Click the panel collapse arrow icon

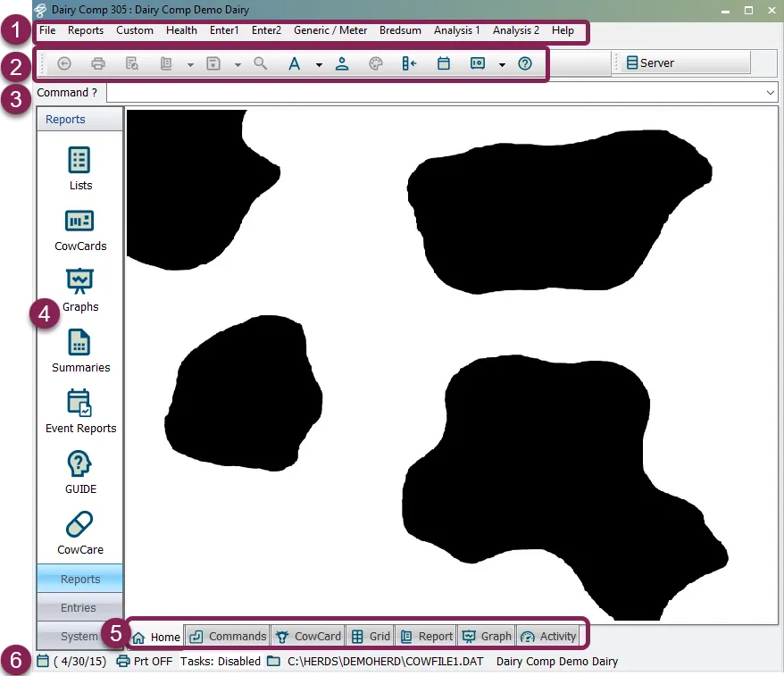[409, 63]
